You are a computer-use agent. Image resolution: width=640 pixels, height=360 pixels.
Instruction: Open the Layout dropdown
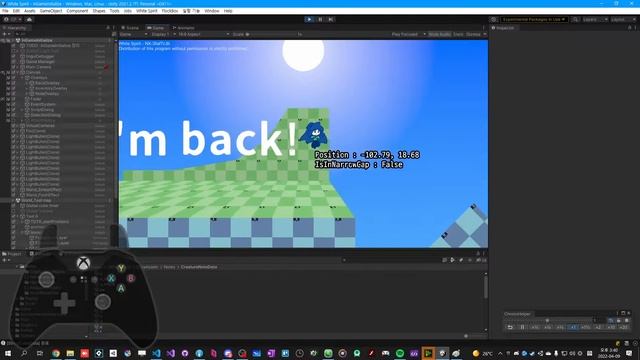[623, 19]
